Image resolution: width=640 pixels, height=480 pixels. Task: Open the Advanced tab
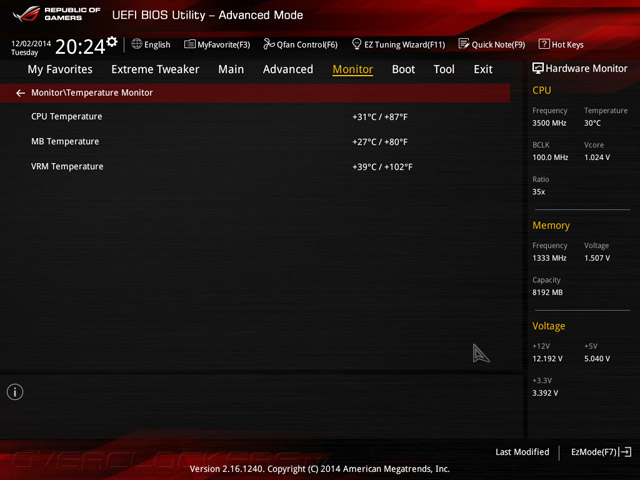tap(288, 69)
